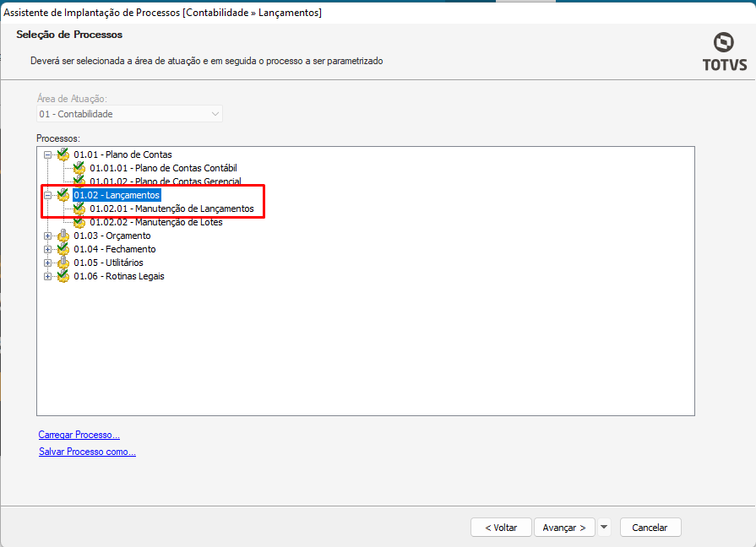
Task: Select 01.01.01 - Plano de Contas Contábil
Action: (163, 168)
